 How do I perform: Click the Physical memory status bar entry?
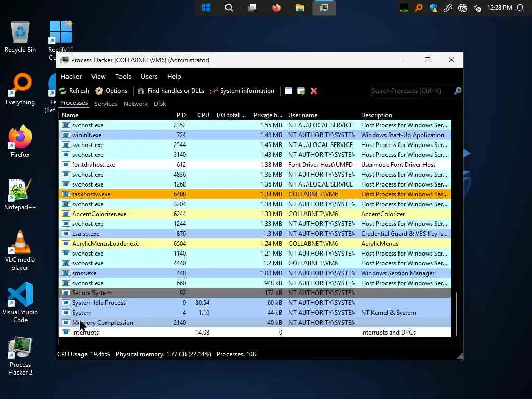(x=164, y=354)
